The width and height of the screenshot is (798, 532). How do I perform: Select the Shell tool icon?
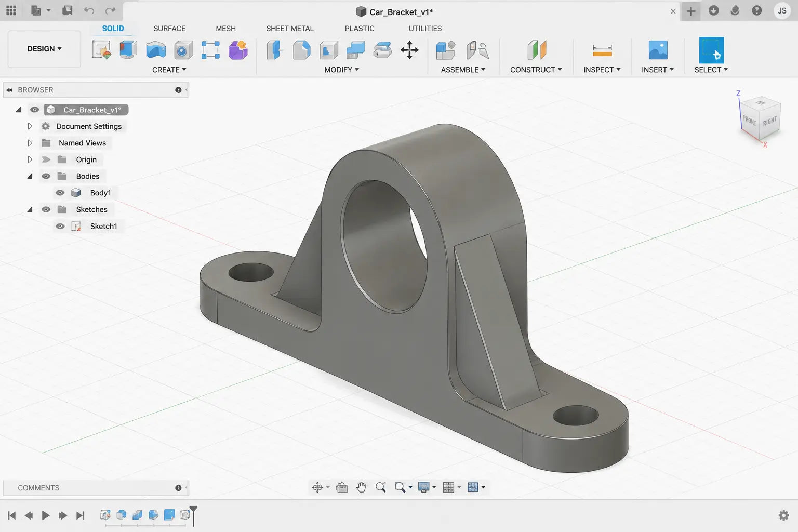coord(328,50)
